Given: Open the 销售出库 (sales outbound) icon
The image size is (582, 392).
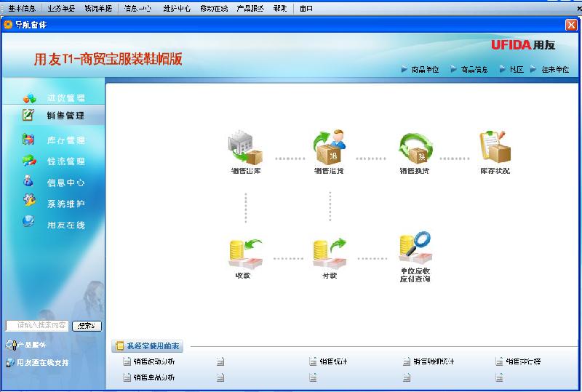Looking at the screenshot, I should 245,148.
